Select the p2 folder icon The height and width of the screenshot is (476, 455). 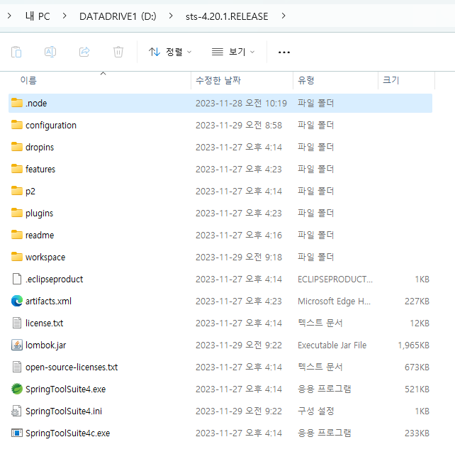[17, 191]
